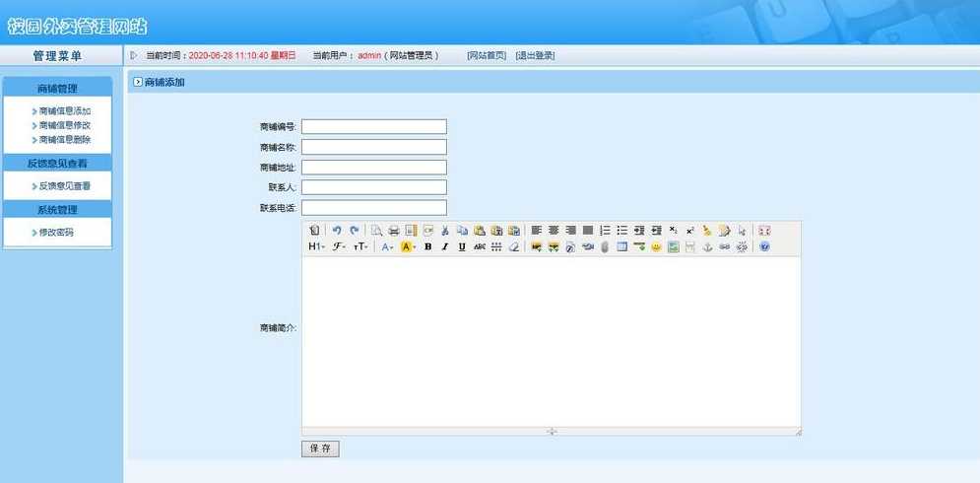The height and width of the screenshot is (483, 980).
Task: Click the 系统管理 menu header
Action: click(57, 210)
